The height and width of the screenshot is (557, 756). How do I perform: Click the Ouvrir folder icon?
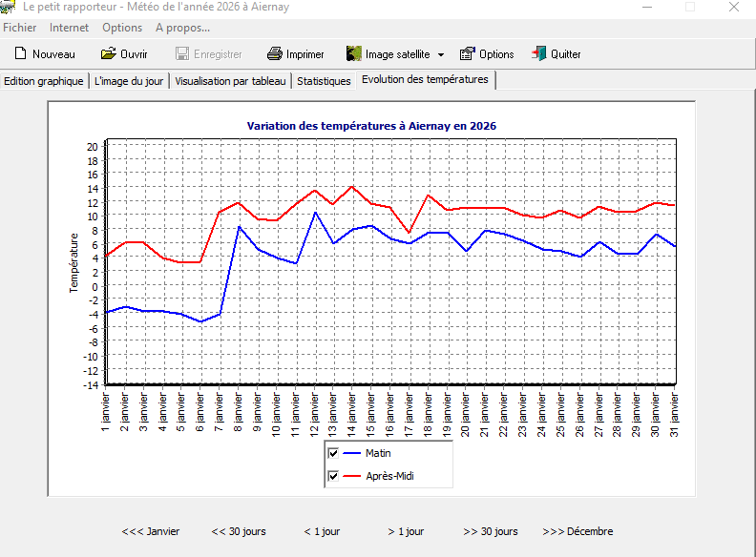108,54
